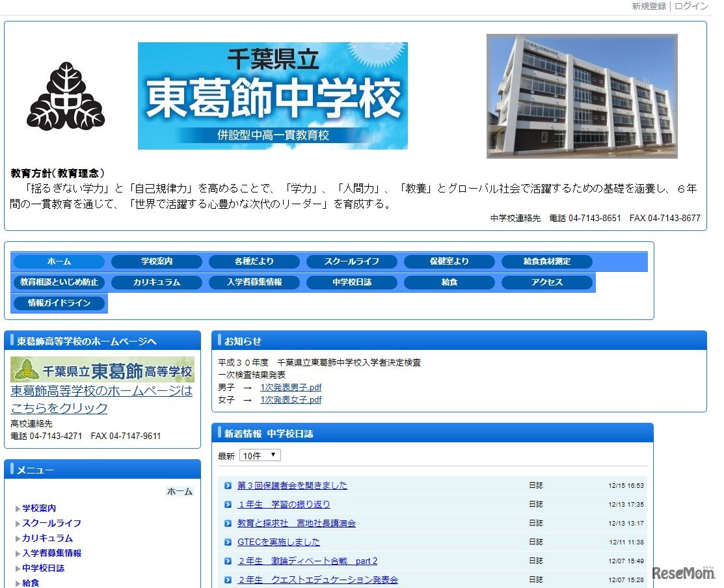
Task: Click the arrow icon beside クエストエデュケーション発表会
Action: click(228, 580)
